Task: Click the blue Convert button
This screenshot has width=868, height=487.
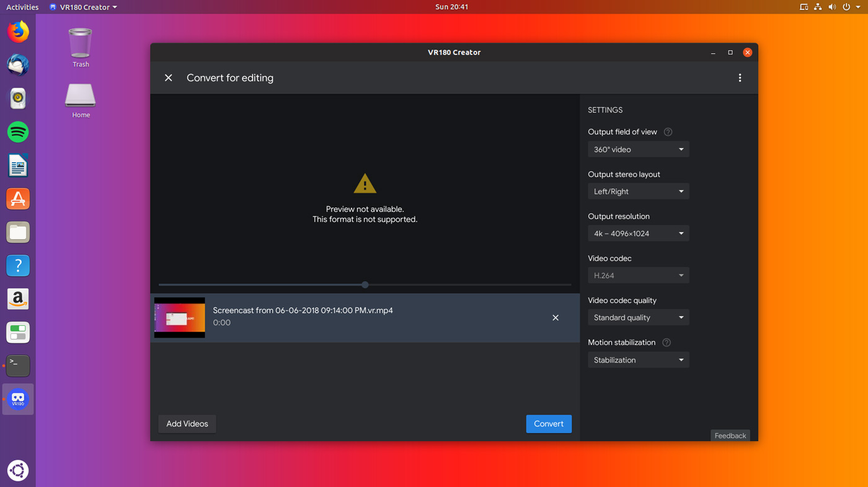Action: [549, 424]
